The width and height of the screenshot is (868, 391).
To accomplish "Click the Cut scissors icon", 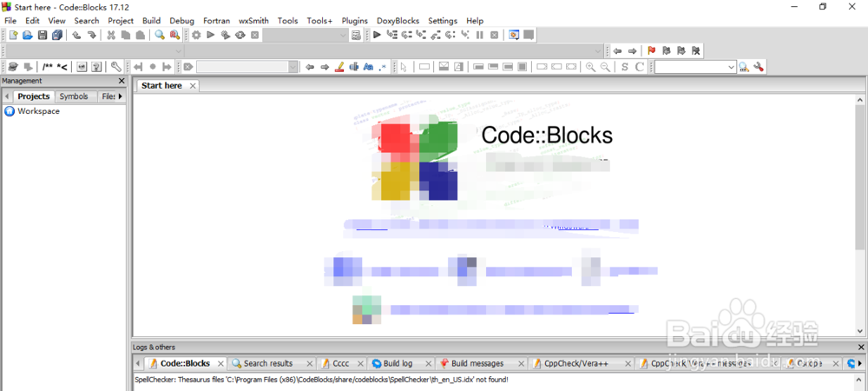I will pos(111,35).
